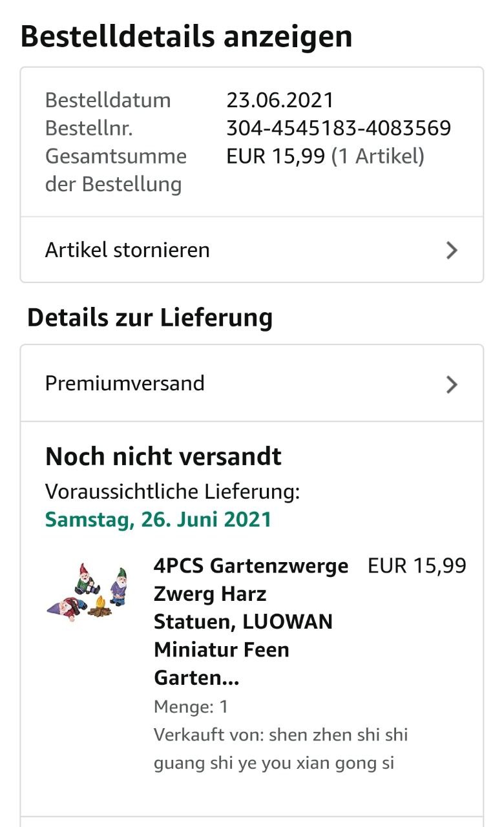Expand the Premiumversand row via its chevron
504x827 pixels.
pos(452,384)
